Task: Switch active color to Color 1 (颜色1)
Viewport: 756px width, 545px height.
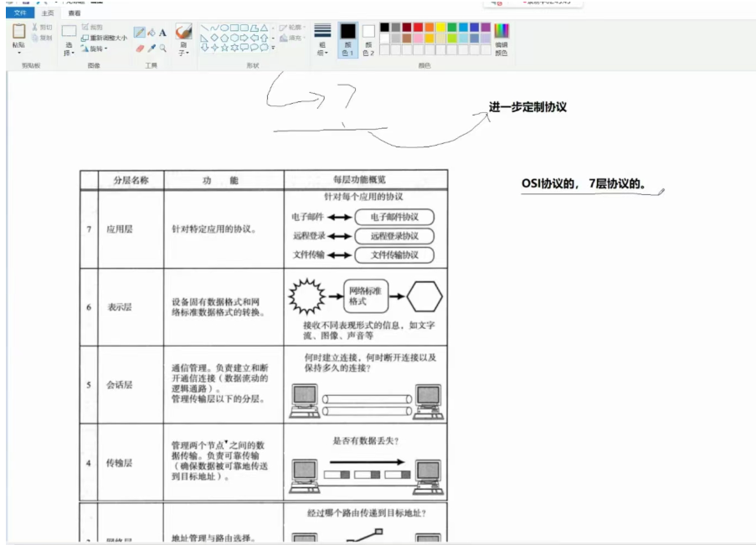Action: pos(347,39)
